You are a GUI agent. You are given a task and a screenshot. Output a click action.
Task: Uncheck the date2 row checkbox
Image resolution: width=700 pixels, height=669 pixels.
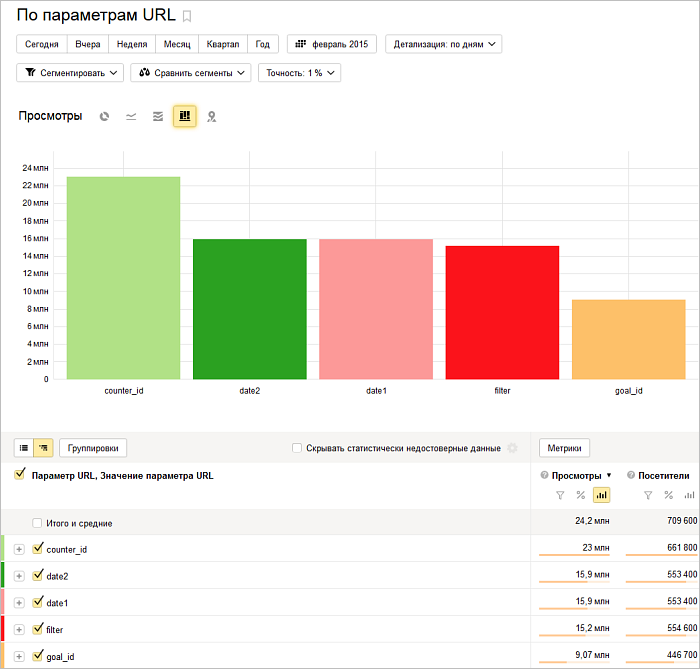click(38, 575)
